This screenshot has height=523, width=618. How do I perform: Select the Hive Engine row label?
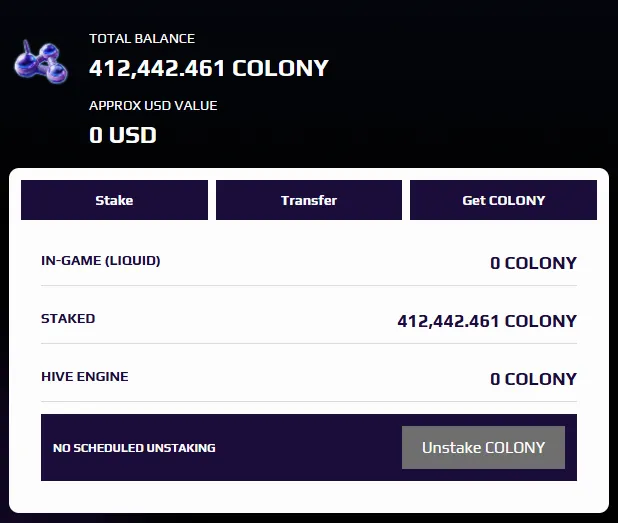(85, 376)
